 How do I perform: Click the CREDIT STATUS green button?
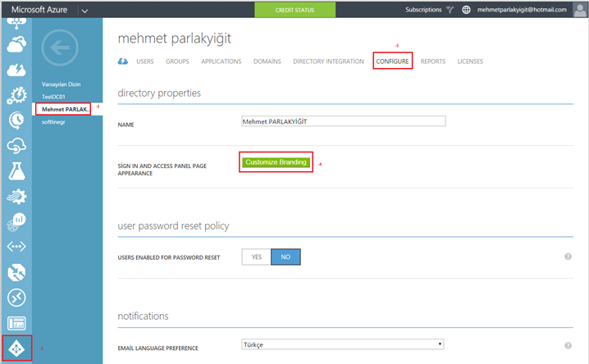coord(294,10)
